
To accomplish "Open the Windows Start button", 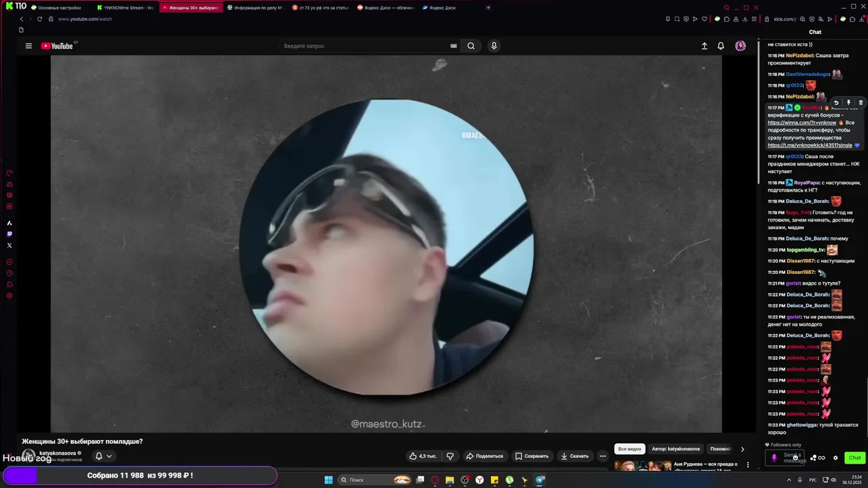I will click(329, 480).
